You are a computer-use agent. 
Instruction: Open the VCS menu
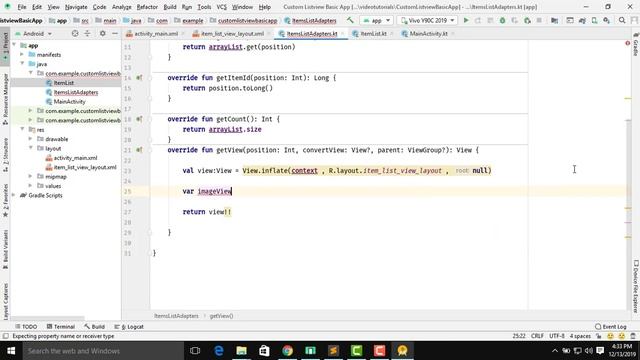coord(222,7)
